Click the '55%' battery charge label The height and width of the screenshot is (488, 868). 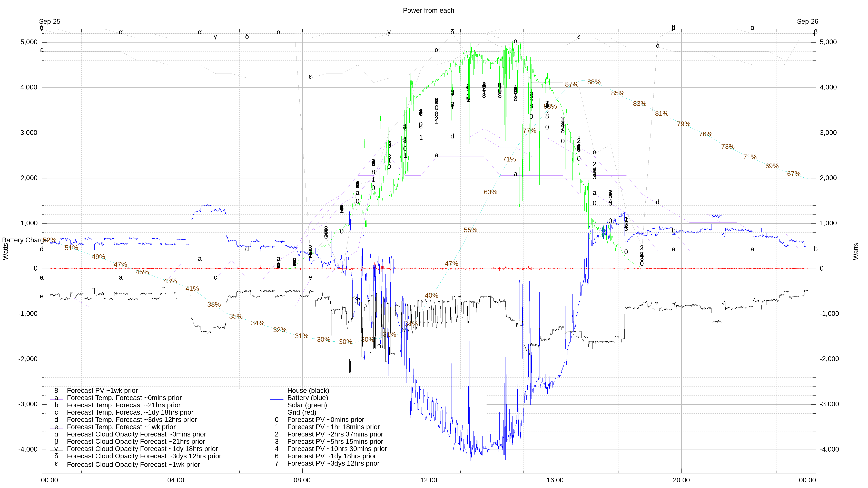pyautogui.click(x=470, y=230)
